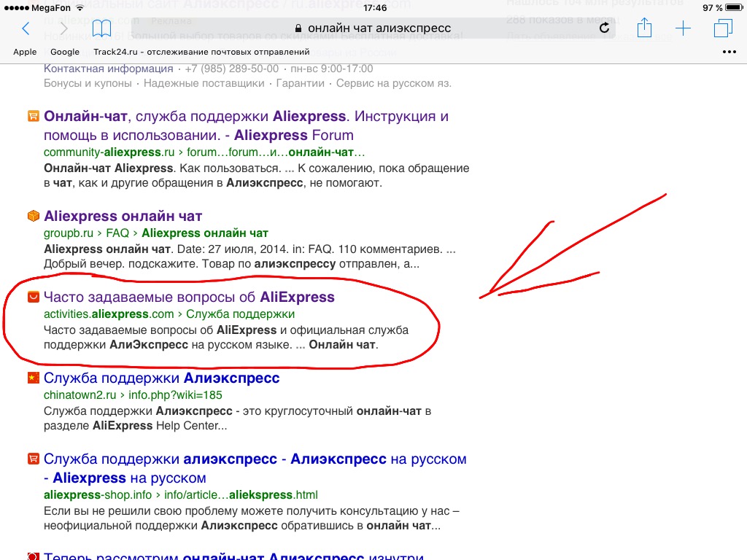
Task: Go back with Safari back arrow
Action: tap(26, 28)
